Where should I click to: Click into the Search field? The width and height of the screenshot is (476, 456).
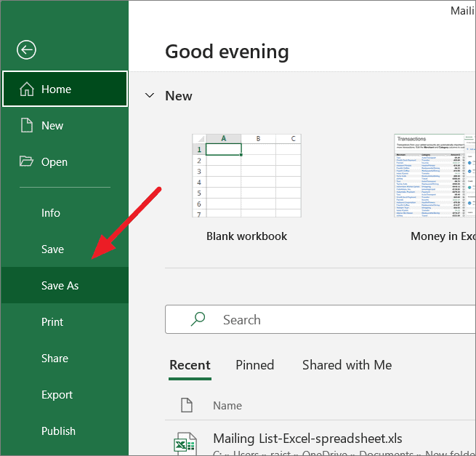click(x=320, y=319)
